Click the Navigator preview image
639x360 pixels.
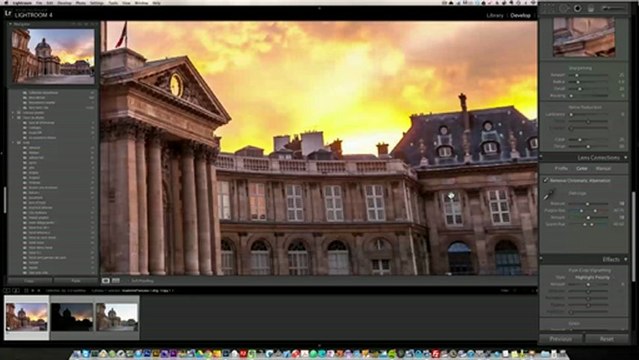point(53,56)
